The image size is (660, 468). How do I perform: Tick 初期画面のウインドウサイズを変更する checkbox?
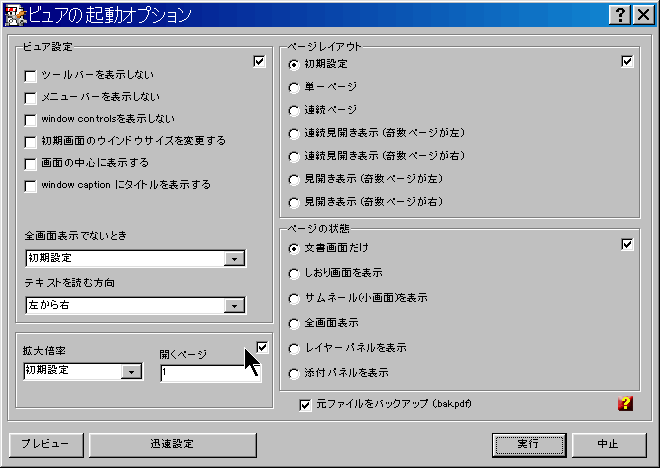(30, 142)
